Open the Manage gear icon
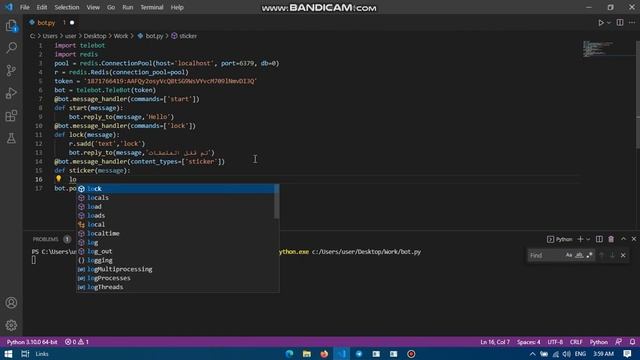Image resolution: width=640 pixels, height=360 pixels. (11, 325)
